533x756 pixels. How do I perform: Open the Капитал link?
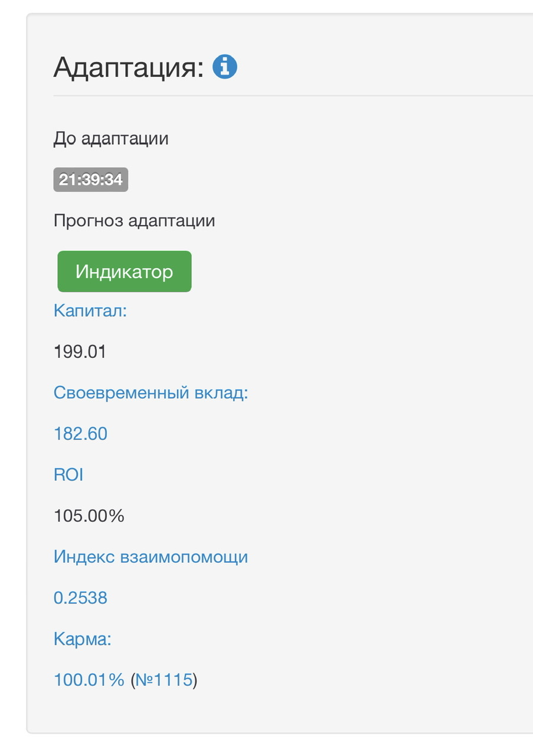pyautogui.click(x=90, y=311)
